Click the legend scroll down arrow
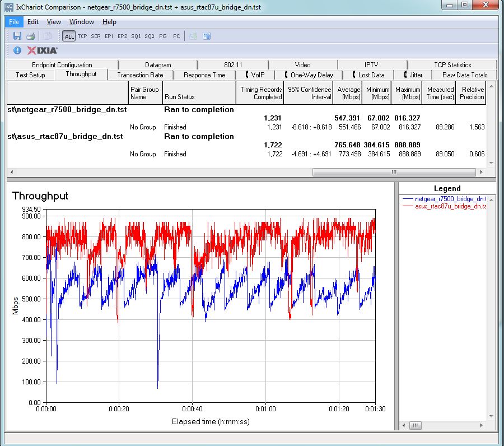Screen dimensions: 504x446 point(491,416)
